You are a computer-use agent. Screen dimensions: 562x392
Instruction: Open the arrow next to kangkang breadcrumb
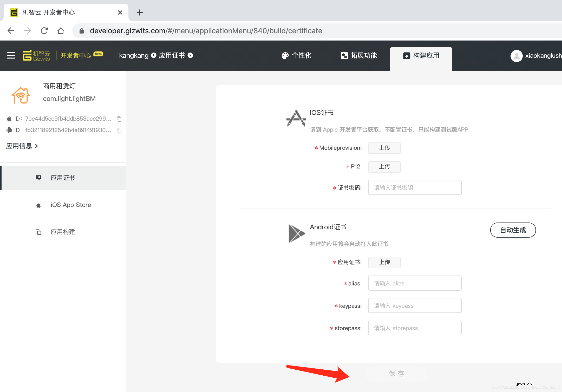point(153,55)
